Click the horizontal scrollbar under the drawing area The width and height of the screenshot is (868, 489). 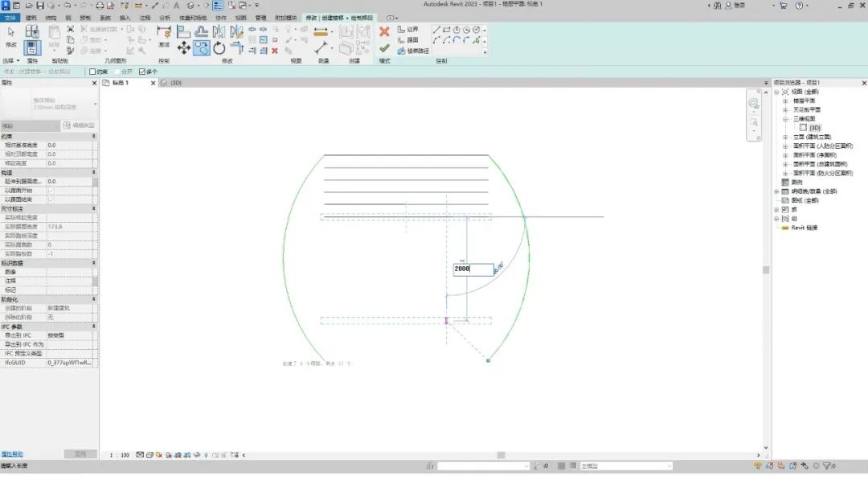pyautogui.click(x=501, y=455)
